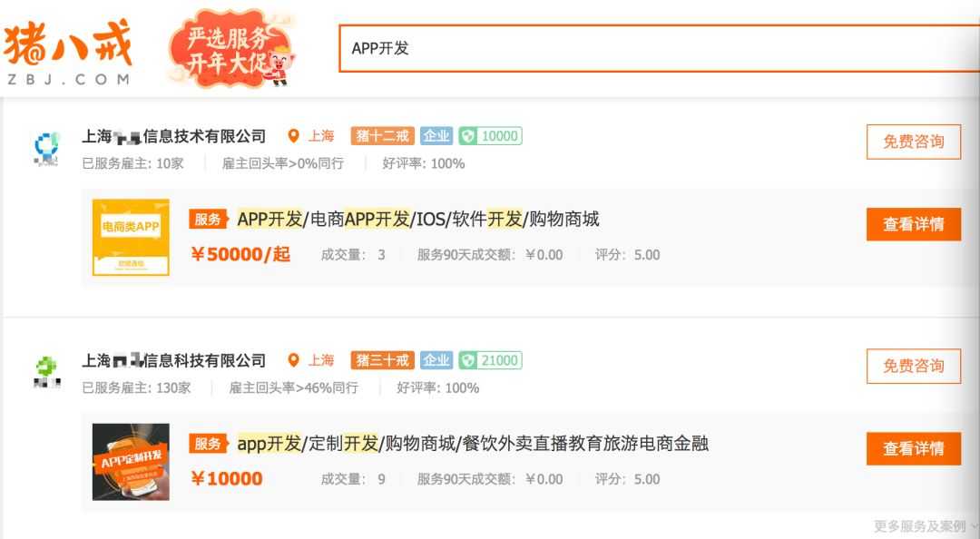Viewport: 980px width, 539px height.
Task: Click 查看详情 for the ¥10000 service
Action: (x=913, y=448)
